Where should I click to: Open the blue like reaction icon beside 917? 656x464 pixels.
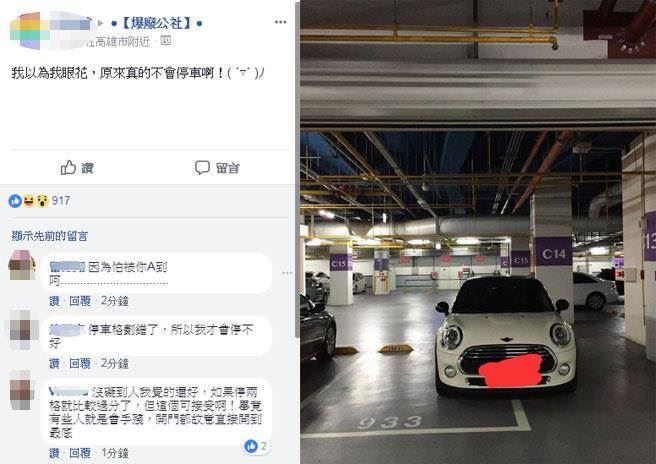click(x=15, y=201)
